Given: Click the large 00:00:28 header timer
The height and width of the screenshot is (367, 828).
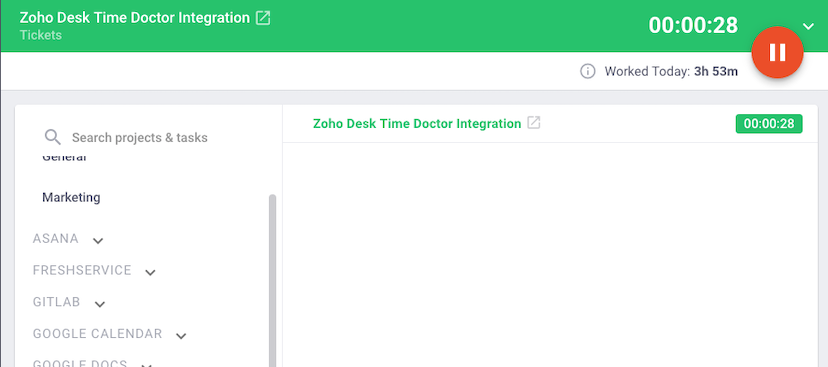Looking at the screenshot, I should 693,25.
